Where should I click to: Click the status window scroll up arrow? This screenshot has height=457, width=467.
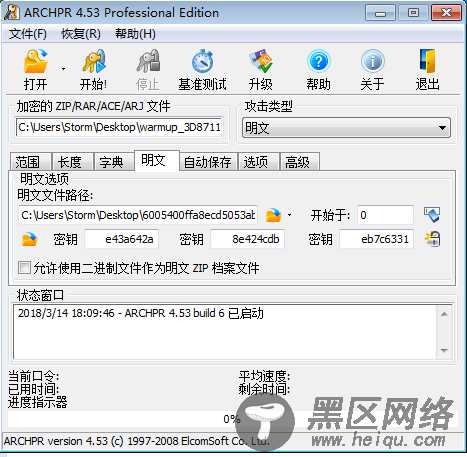point(444,314)
